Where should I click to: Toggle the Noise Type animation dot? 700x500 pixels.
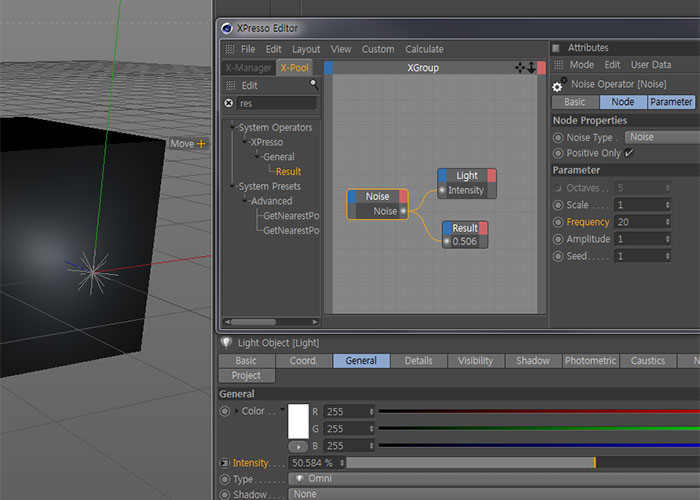(558, 138)
